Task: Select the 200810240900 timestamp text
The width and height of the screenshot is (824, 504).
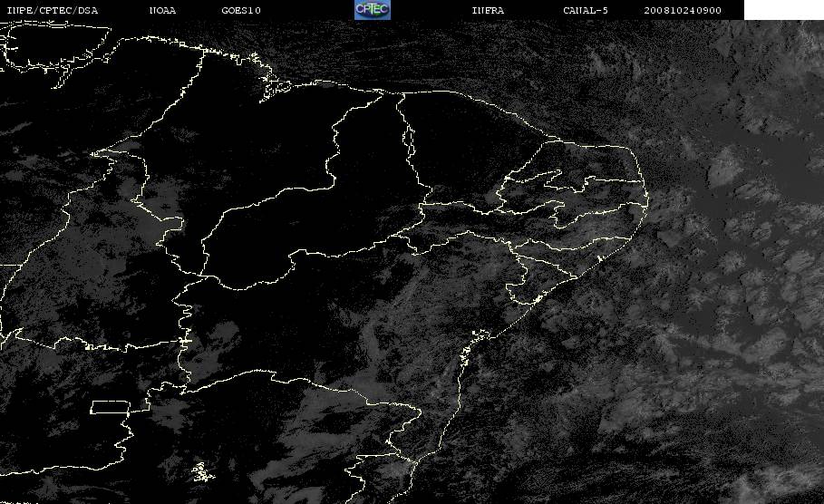Action: (683, 11)
